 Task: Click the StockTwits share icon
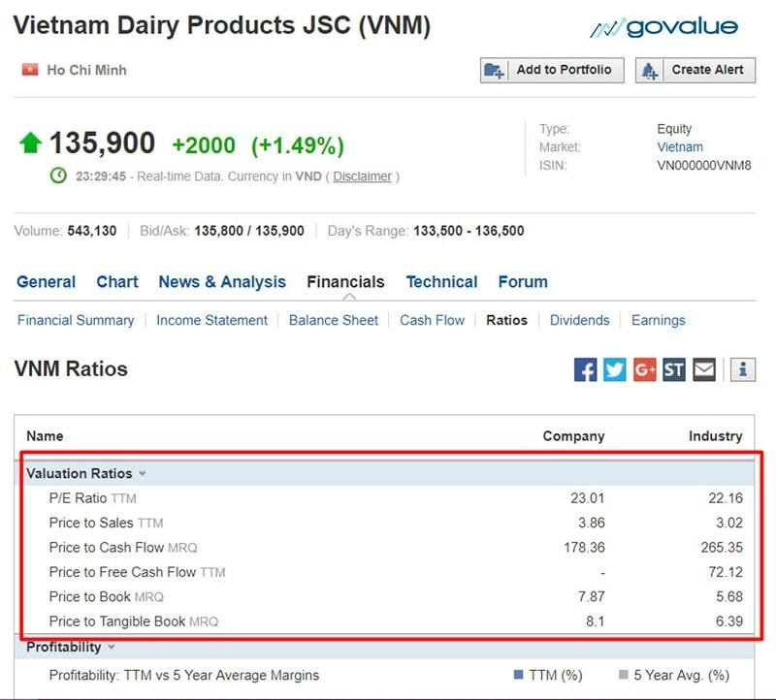(x=674, y=369)
